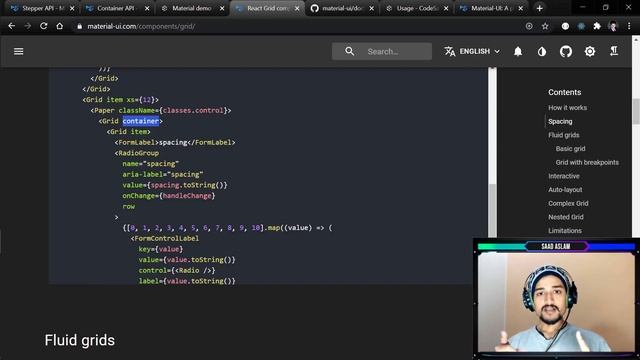Image resolution: width=640 pixels, height=360 pixels.
Task: Go to Spacing section in Contents
Action: 560,121
